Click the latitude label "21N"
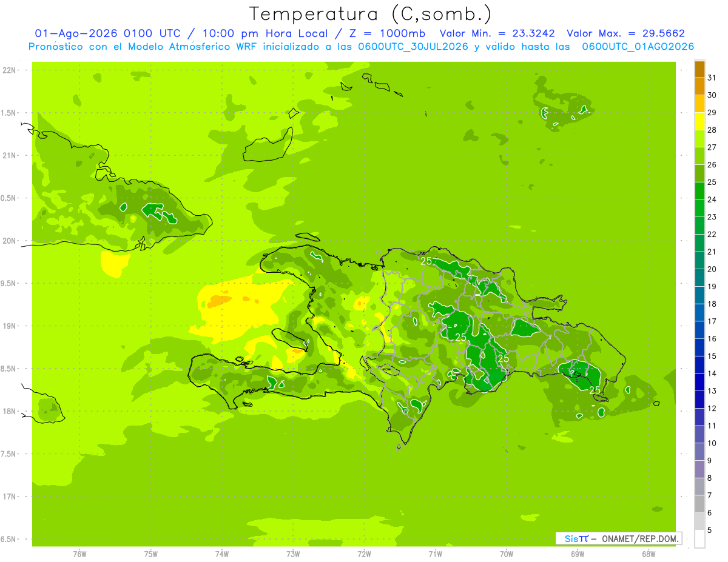Image resolution: width=728 pixels, height=562 pixels. 10,155
